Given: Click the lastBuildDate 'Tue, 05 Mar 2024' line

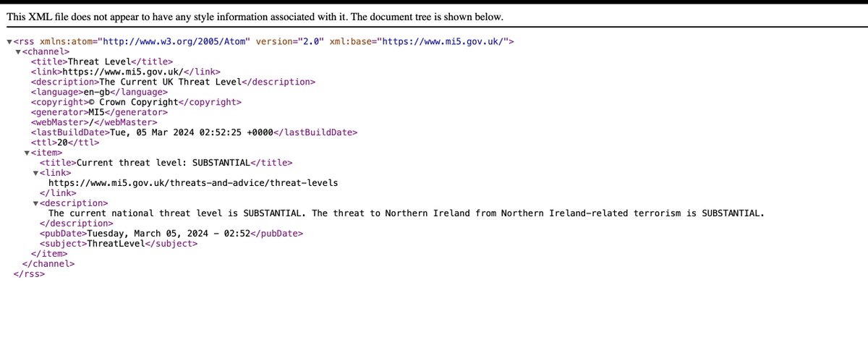Looking at the screenshot, I should [x=194, y=133].
